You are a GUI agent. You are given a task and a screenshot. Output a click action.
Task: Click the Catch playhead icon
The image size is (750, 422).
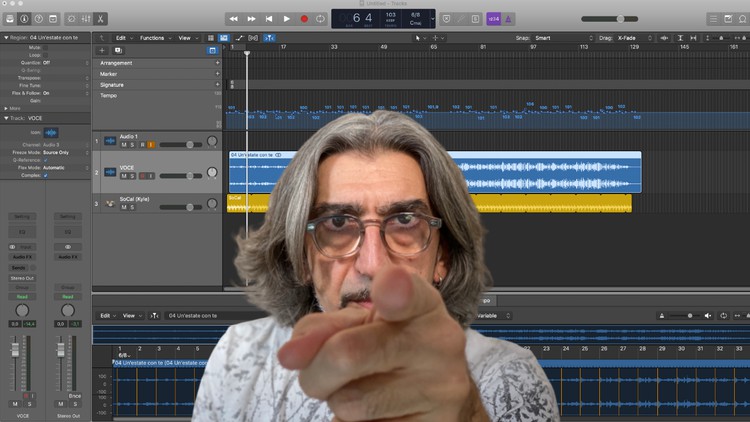(x=269, y=38)
